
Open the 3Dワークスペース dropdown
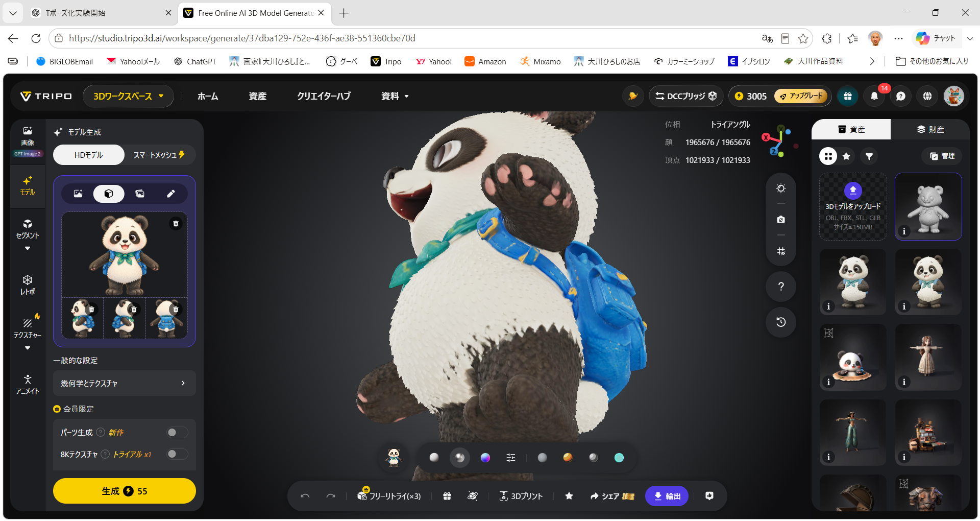pyautogui.click(x=128, y=96)
